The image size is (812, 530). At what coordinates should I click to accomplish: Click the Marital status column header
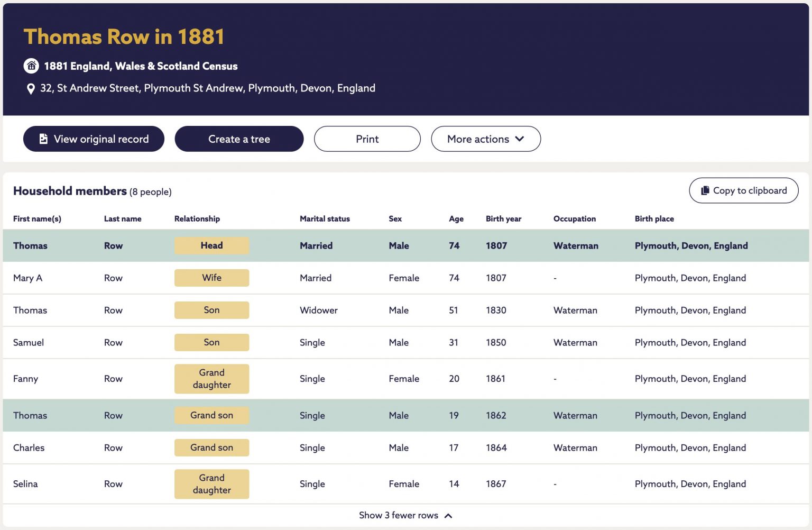click(325, 218)
